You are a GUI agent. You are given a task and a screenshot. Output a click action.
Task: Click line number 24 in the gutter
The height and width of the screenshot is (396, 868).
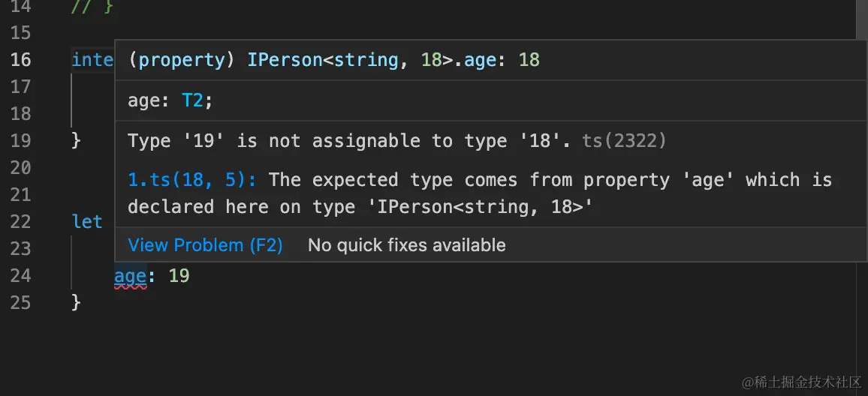tap(21, 276)
